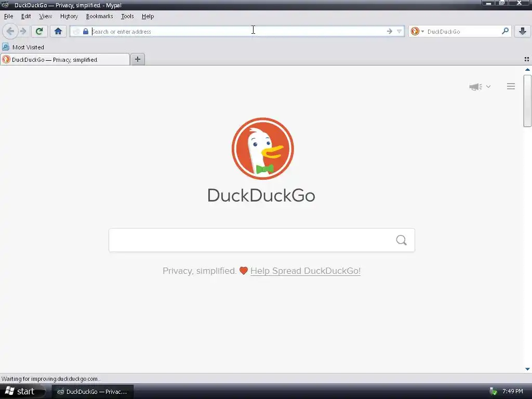Click the green system tray icon
Viewport: 532px width, 399px height.
pos(494,392)
